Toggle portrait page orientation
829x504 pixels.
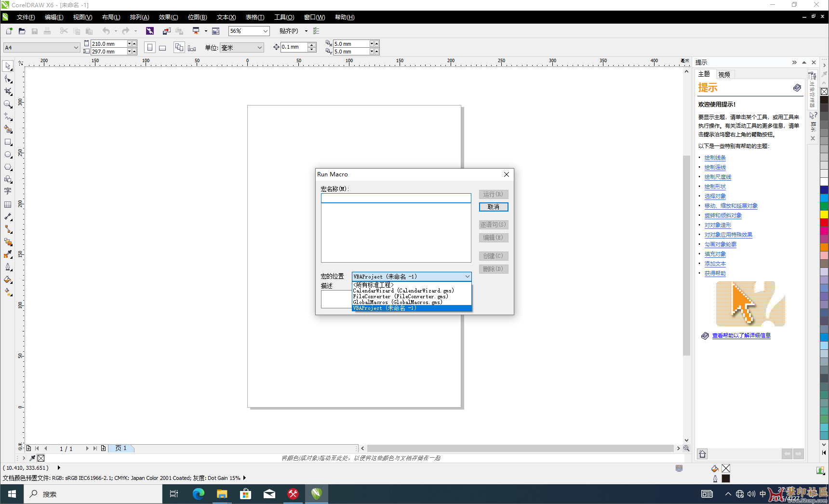[150, 47]
